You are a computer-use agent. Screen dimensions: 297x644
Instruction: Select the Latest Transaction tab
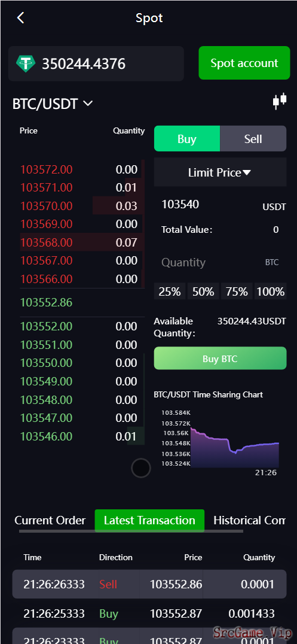(149, 520)
